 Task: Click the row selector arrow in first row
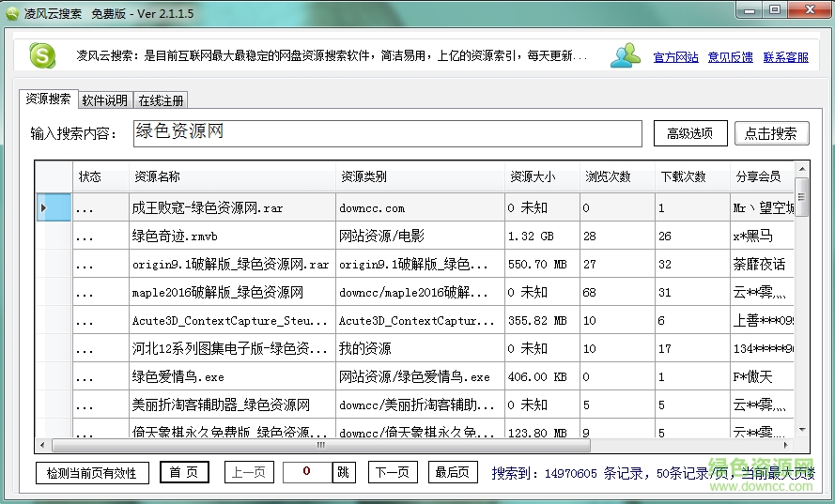pos(43,207)
